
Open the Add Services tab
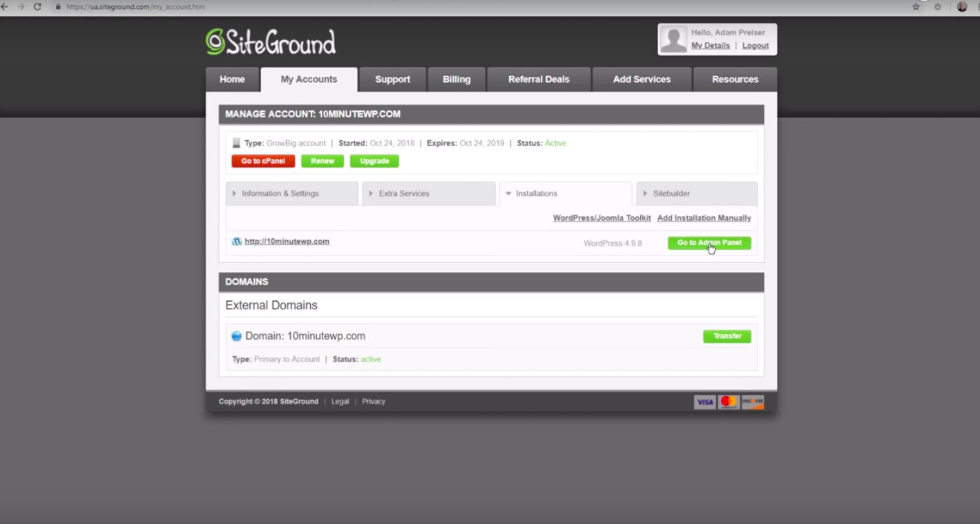pyautogui.click(x=642, y=79)
